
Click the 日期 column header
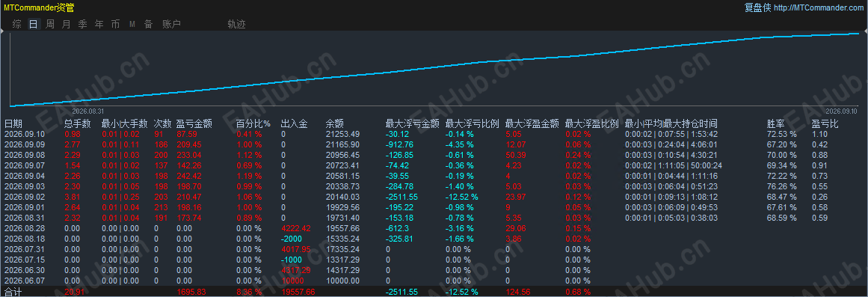tap(14, 123)
